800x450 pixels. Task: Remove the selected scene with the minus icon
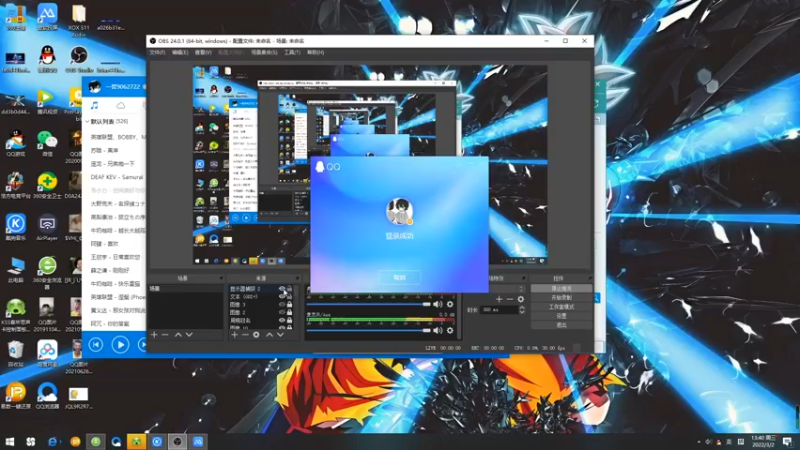point(165,335)
